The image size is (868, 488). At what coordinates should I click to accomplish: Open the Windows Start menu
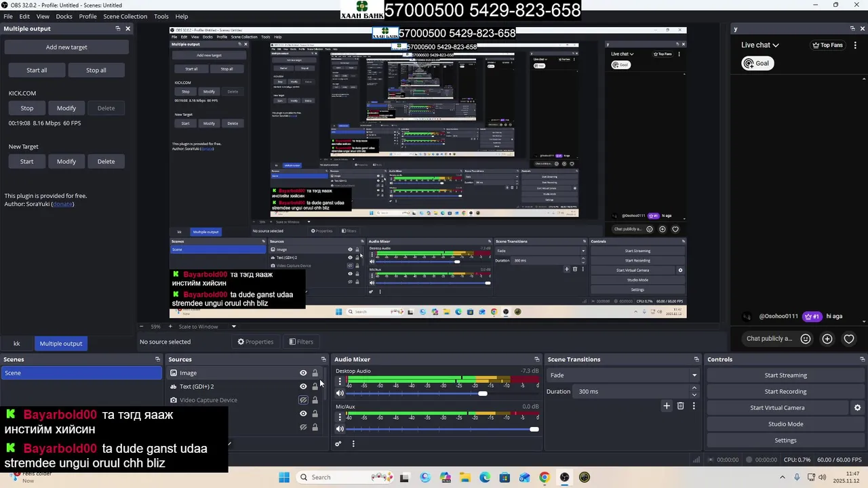[x=284, y=477]
